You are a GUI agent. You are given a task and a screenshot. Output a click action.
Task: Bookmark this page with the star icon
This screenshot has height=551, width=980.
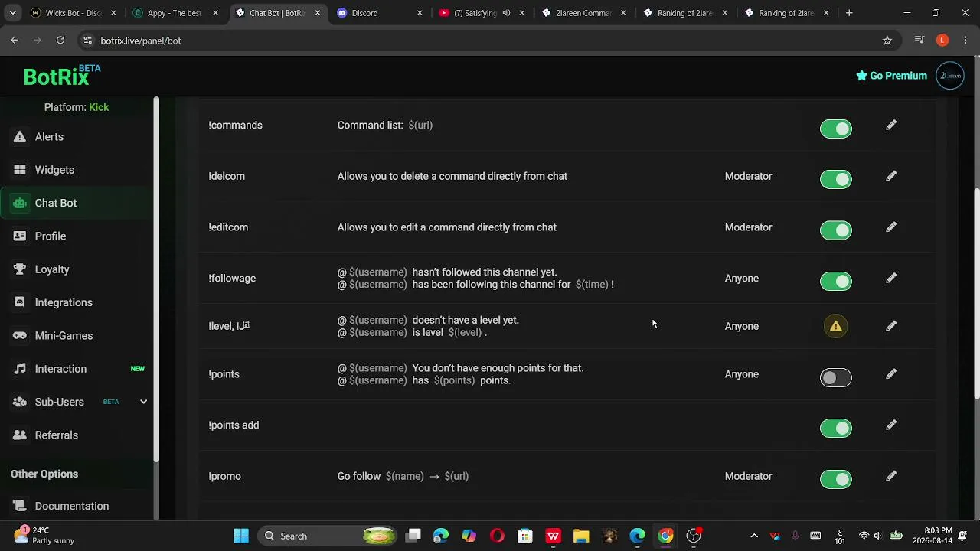click(x=887, y=41)
